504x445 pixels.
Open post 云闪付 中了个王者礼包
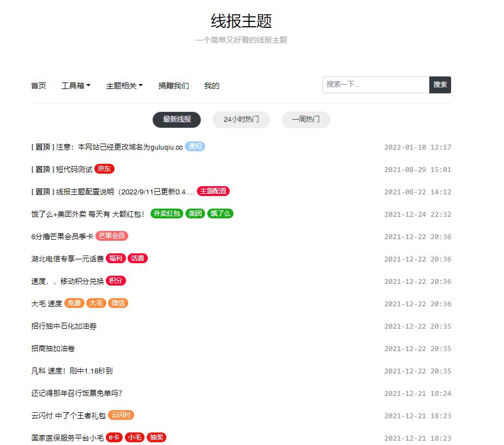tap(69, 416)
